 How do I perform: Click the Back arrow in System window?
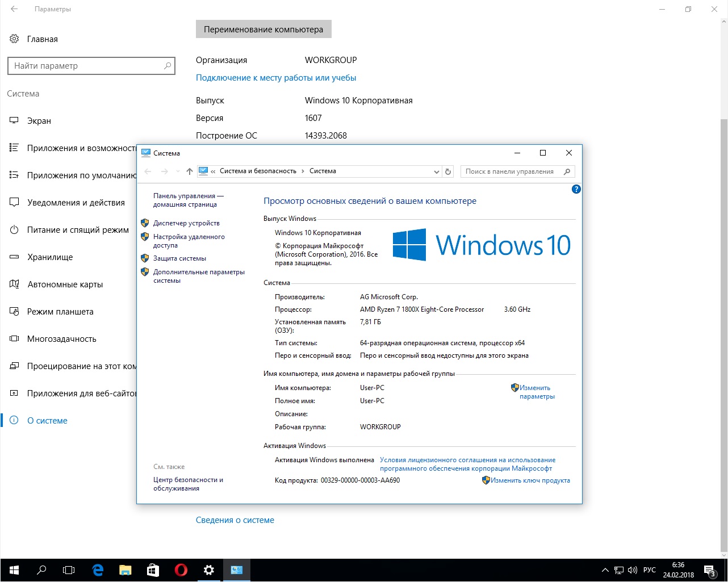[x=148, y=171]
